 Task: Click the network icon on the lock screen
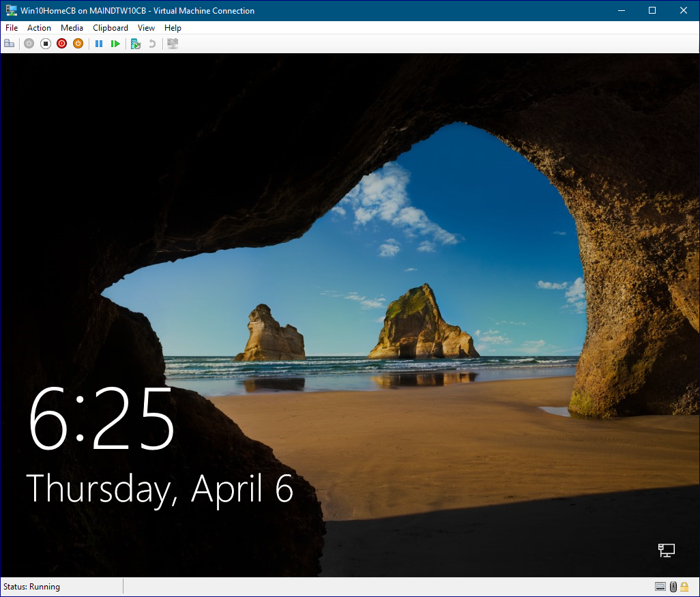pos(666,550)
